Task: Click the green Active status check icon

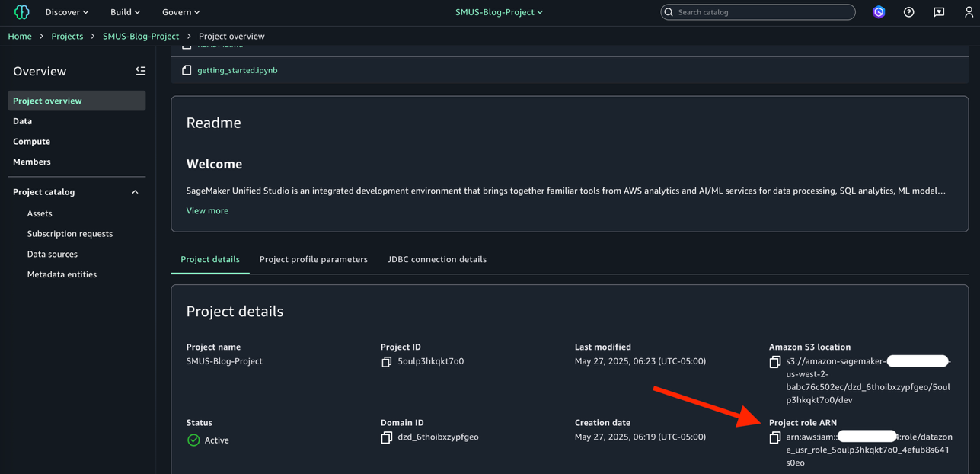Action: pos(193,440)
